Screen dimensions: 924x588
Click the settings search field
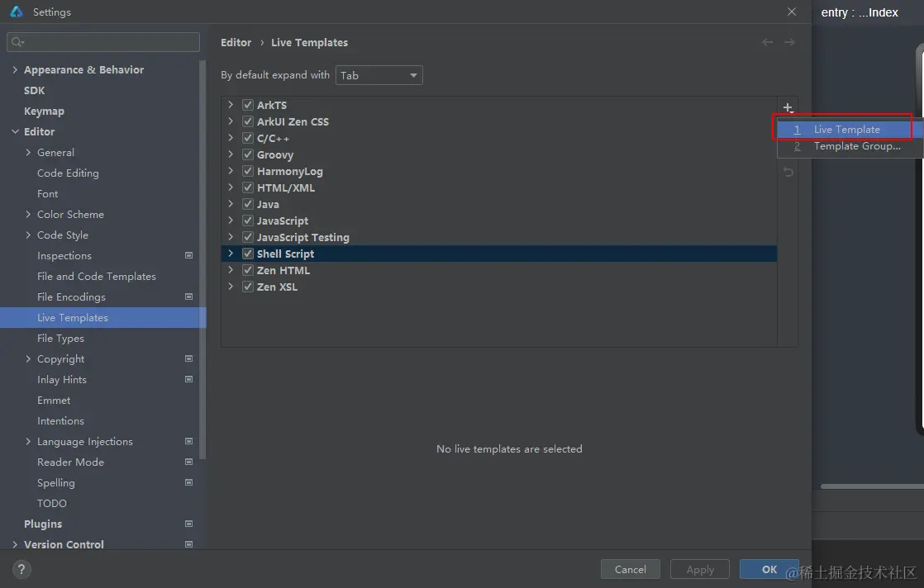[x=103, y=42]
